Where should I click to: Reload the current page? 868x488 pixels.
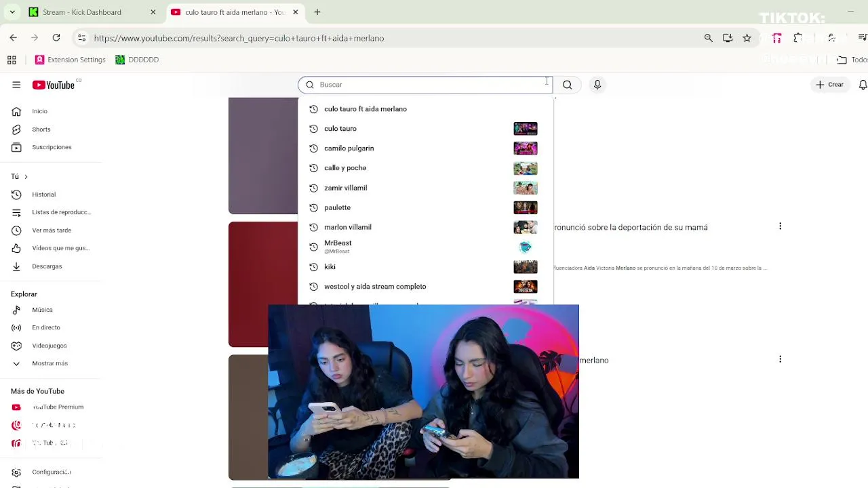[56, 38]
